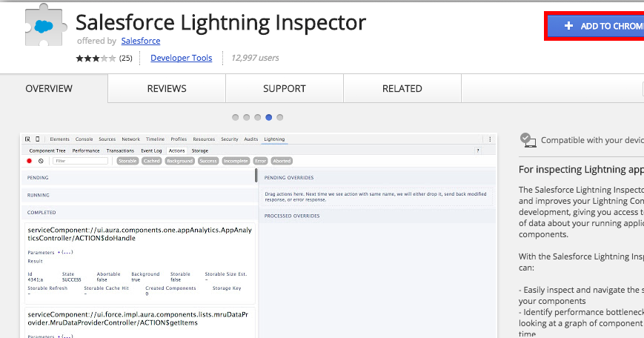Screen dimensions: 644x338
Task: Click the (25) review count
Action: (x=126, y=59)
